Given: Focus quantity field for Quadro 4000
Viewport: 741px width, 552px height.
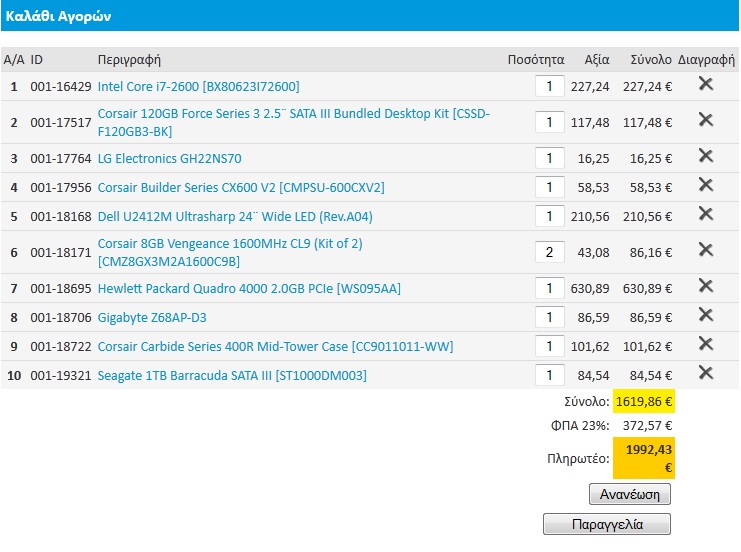Looking at the screenshot, I should [x=550, y=288].
